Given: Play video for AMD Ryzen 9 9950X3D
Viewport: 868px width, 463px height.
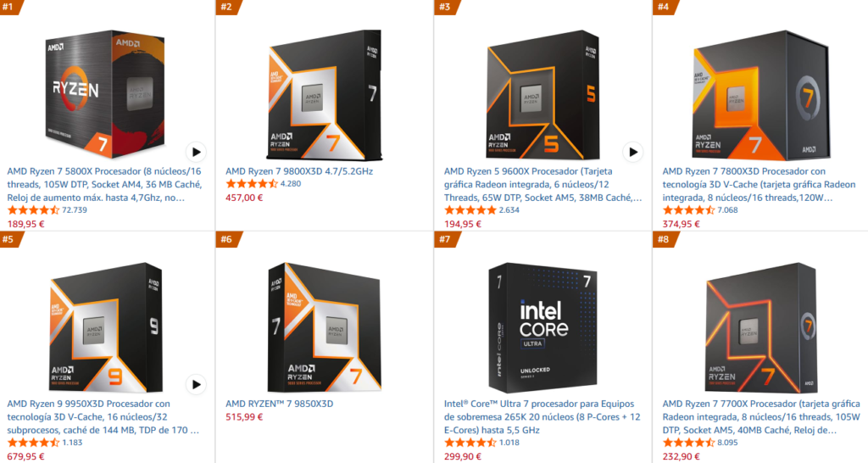Looking at the screenshot, I should (x=196, y=384).
